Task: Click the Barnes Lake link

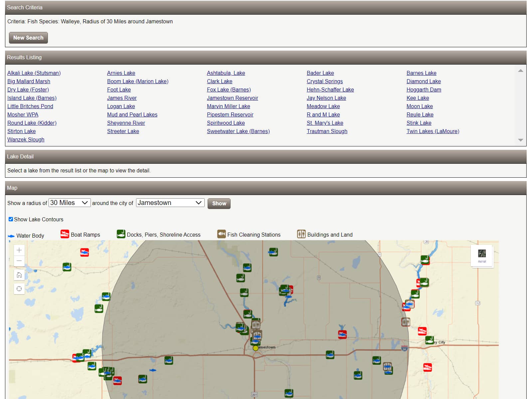Action: click(x=421, y=73)
